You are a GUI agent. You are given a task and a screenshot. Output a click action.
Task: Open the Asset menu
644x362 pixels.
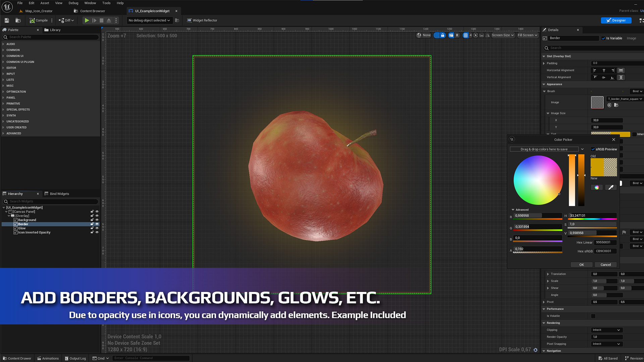tap(45, 3)
